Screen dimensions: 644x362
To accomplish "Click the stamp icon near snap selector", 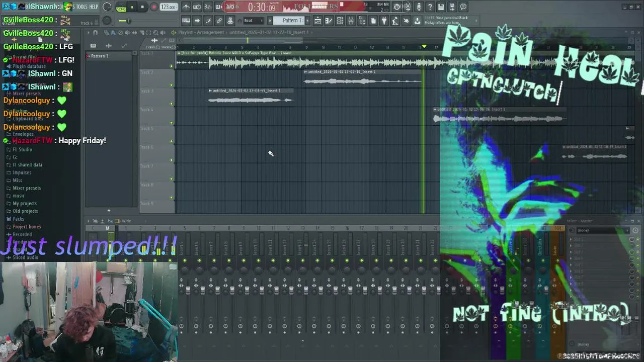I will click(230, 21).
